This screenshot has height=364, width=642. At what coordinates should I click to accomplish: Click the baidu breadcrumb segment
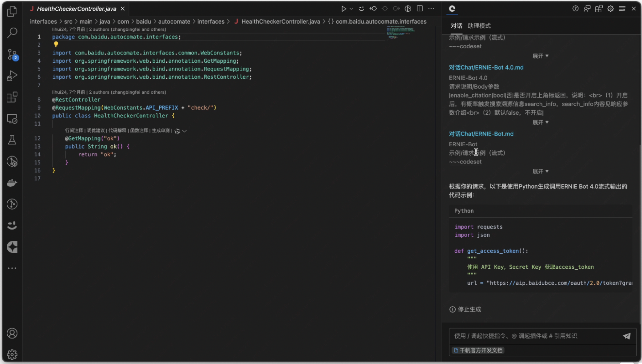[x=144, y=22]
